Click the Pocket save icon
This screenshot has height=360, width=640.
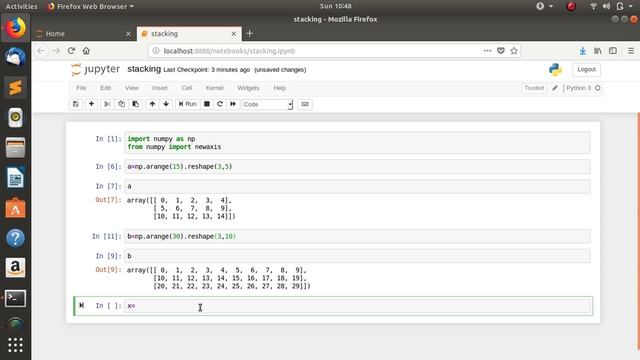[501, 51]
